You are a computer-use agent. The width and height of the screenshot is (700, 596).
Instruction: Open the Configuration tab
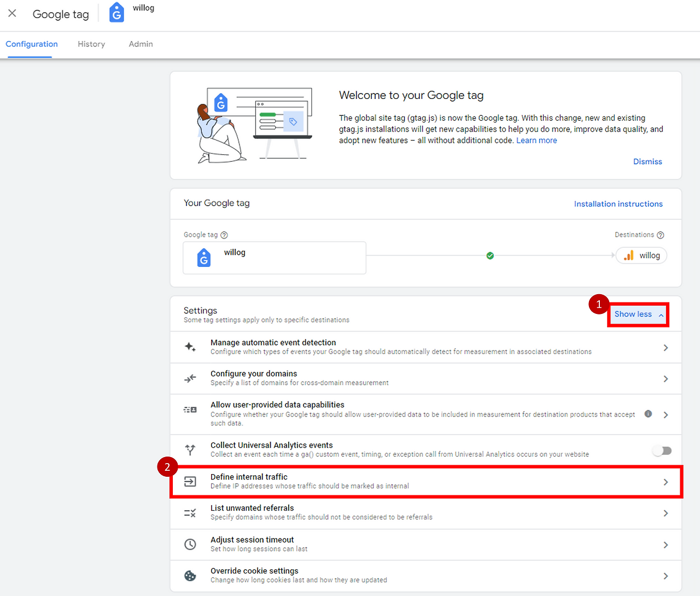[x=32, y=44]
